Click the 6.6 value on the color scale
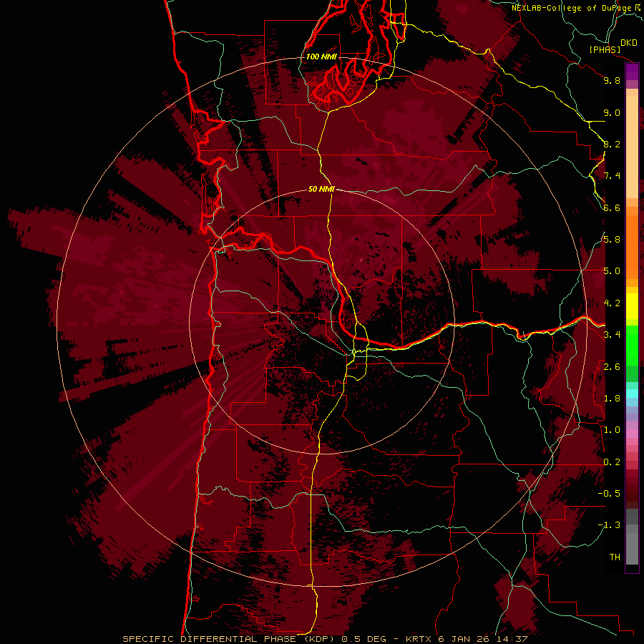644x644 pixels. click(612, 208)
